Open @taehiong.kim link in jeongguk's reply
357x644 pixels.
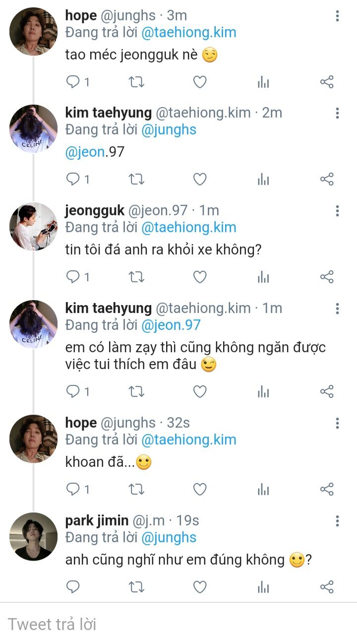188,227
